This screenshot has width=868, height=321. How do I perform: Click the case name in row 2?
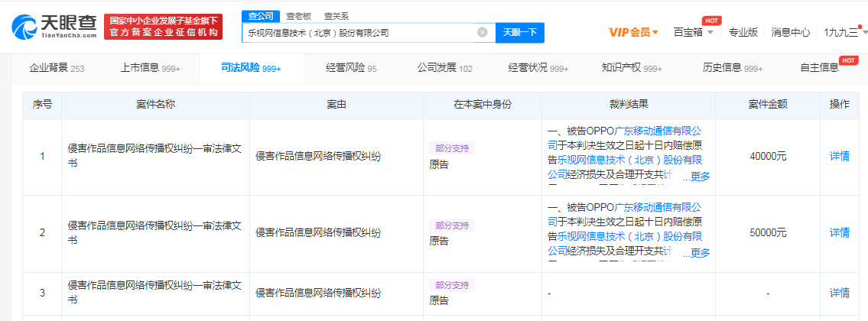154,233
